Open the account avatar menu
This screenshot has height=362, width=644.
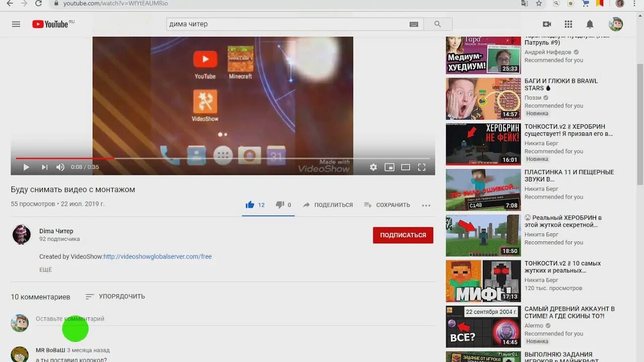(x=616, y=24)
